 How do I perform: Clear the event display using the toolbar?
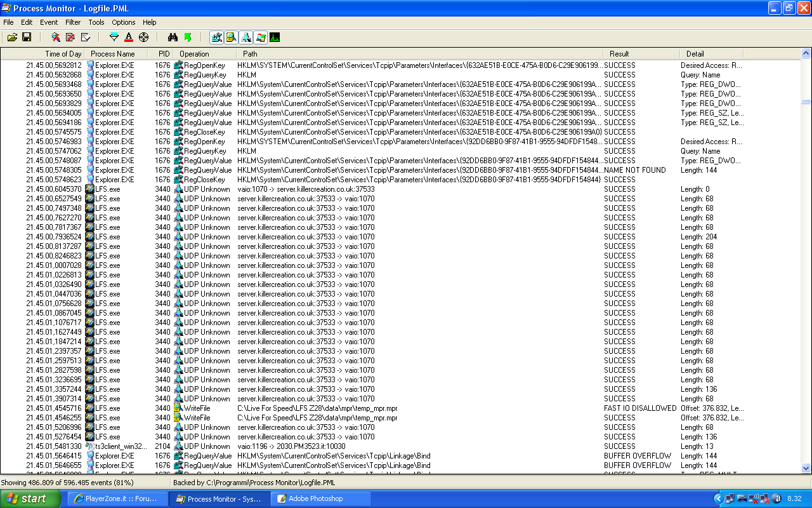tap(85, 37)
